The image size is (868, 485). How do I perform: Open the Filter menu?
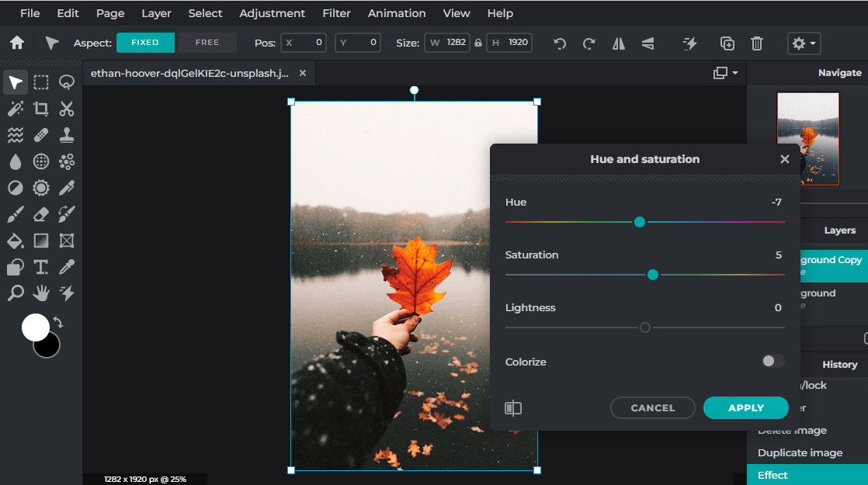[x=336, y=13]
